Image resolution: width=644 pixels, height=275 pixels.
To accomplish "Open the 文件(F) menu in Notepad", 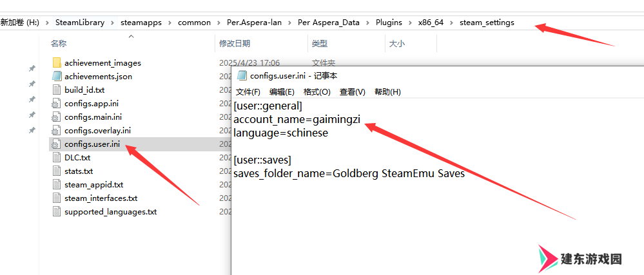I will pos(248,92).
